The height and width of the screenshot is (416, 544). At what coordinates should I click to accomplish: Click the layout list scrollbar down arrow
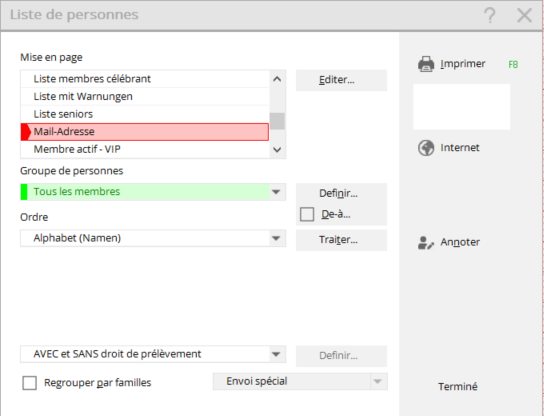point(277,150)
